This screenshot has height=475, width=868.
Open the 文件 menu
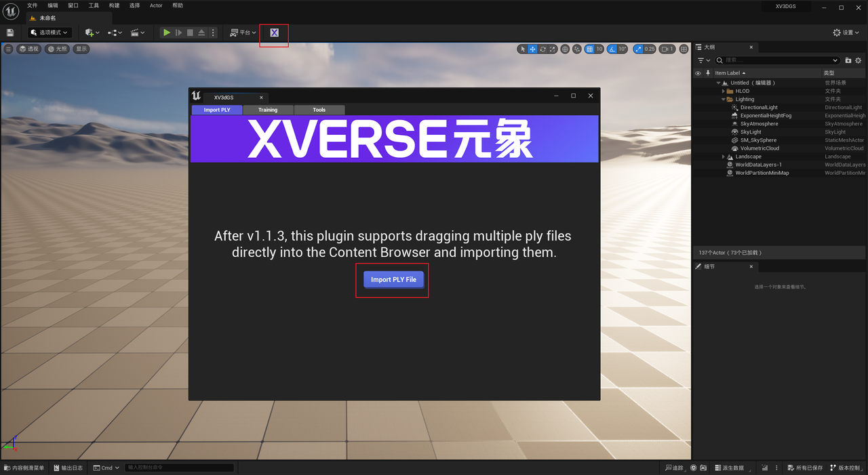point(32,5)
